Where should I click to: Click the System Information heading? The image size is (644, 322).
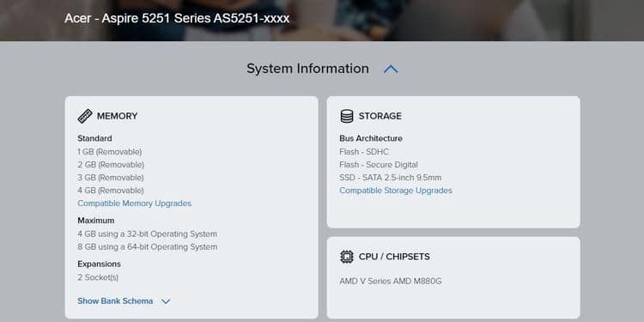pos(307,69)
